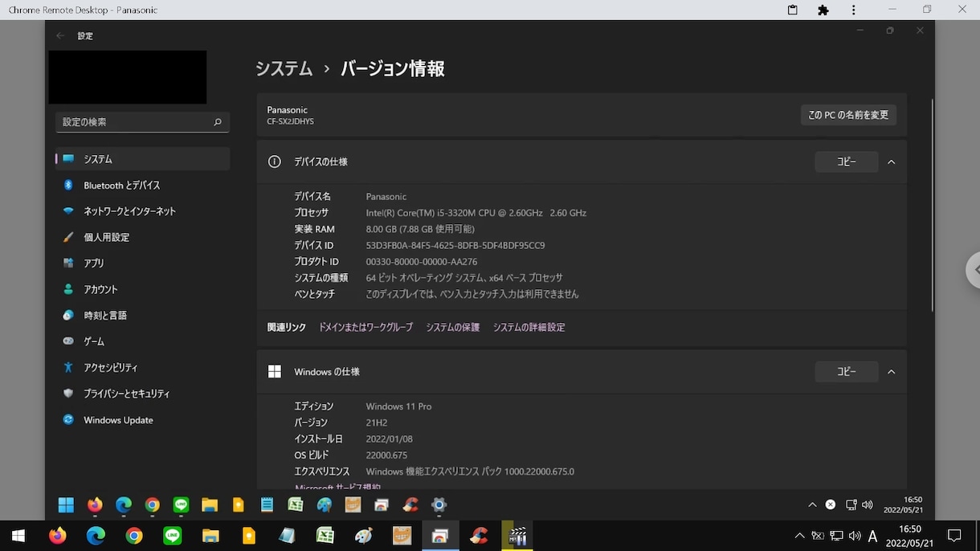Open システムの保護 link
This screenshot has width=980, height=551.
(x=453, y=328)
